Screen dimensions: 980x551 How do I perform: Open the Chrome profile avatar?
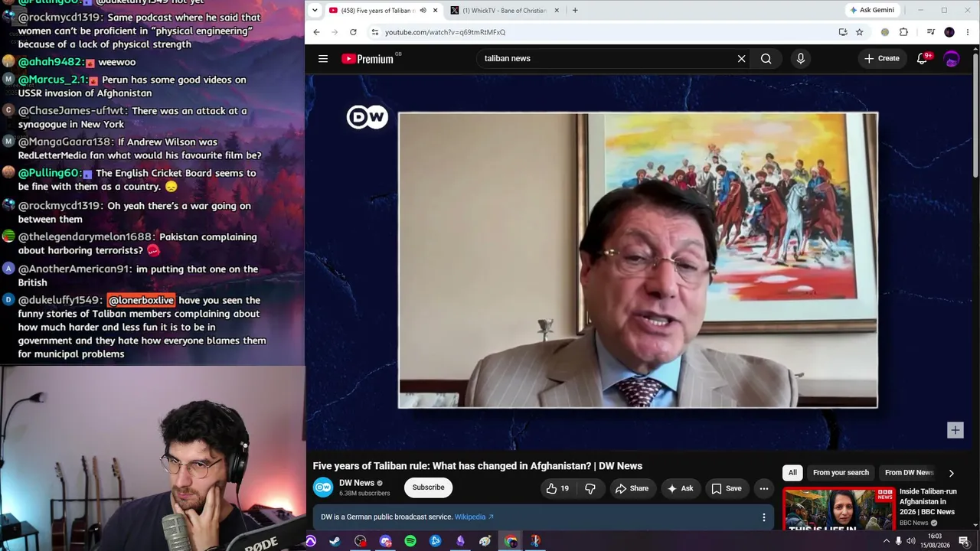point(949,32)
